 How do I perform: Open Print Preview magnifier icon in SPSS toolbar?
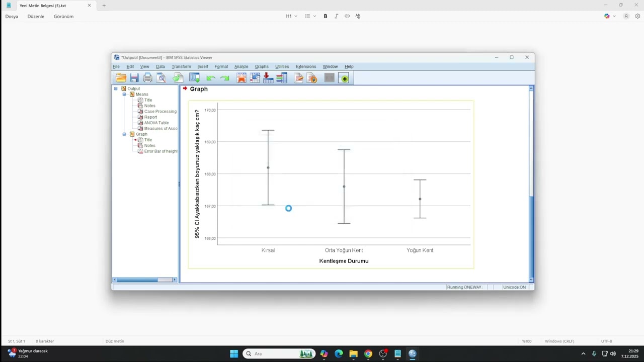click(x=161, y=78)
